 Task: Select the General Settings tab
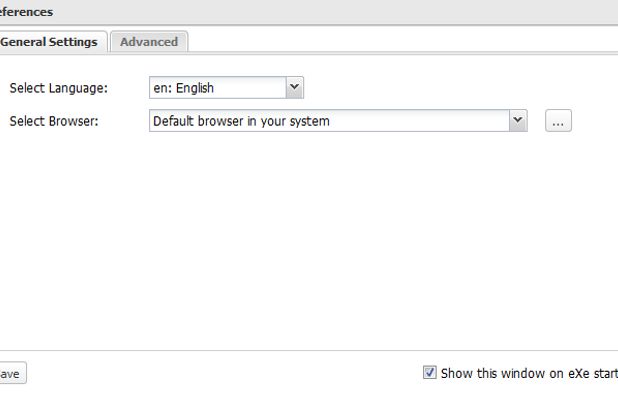tap(51, 42)
